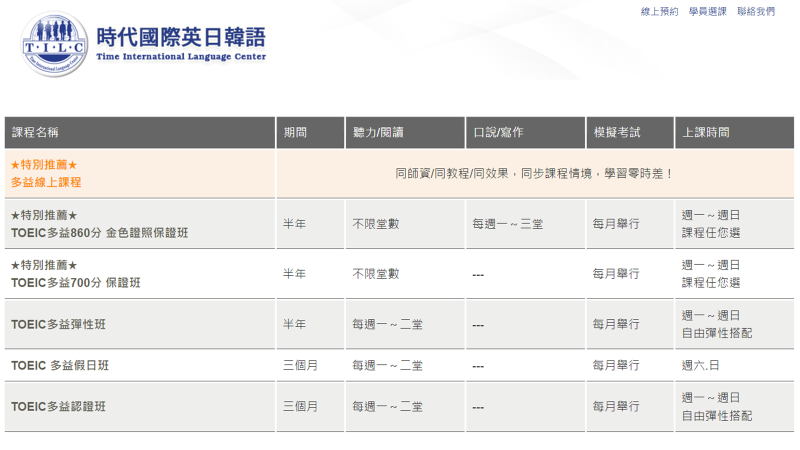Click 每週一~二堂 in the 彈性班 row

coord(387,324)
